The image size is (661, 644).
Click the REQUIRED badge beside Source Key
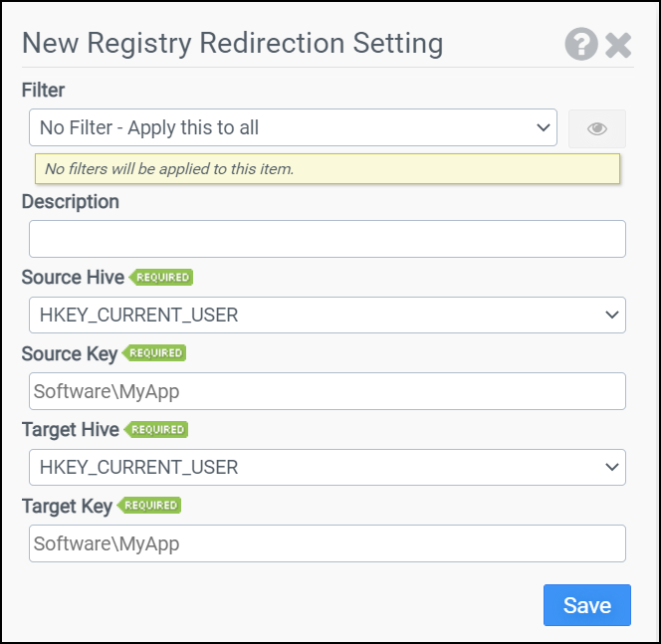tap(155, 353)
